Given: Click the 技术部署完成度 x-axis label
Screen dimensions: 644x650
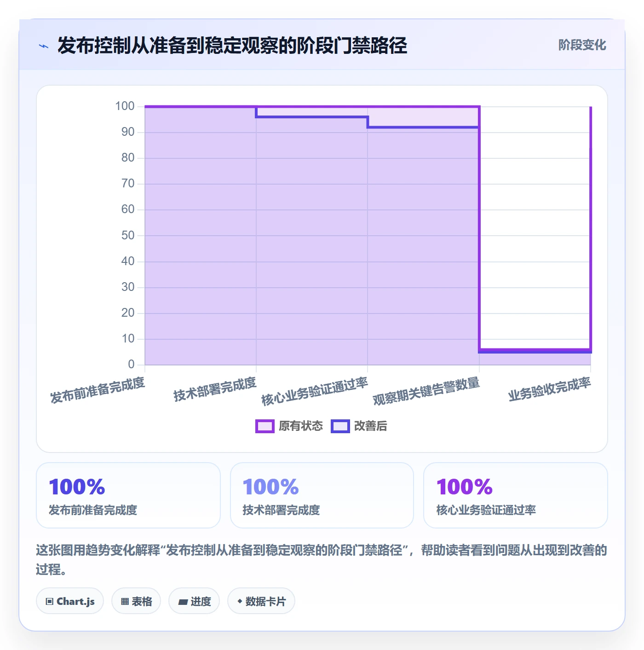Looking at the screenshot, I should point(215,389).
